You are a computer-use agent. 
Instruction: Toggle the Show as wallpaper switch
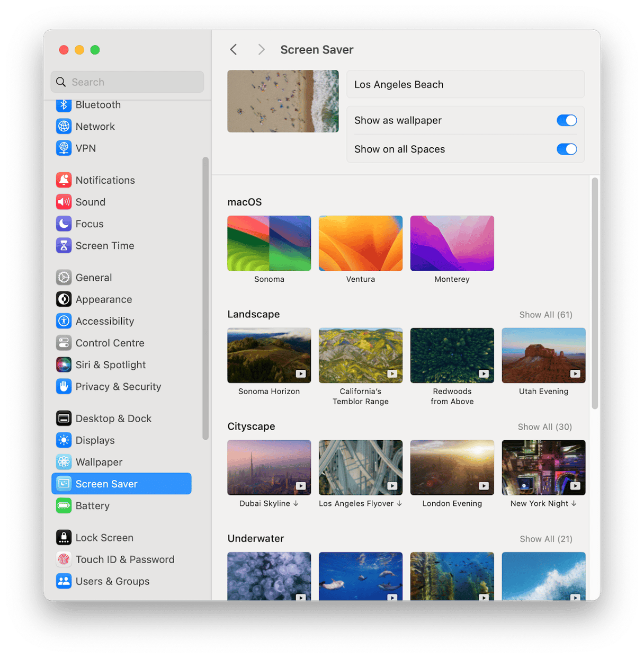[x=566, y=120]
